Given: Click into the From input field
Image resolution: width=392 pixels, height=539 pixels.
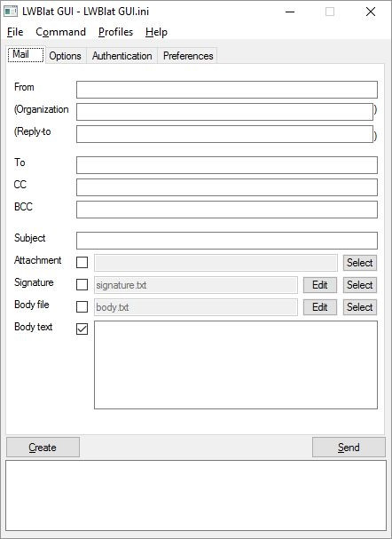Looking at the screenshot, I should tap(227, 90).
